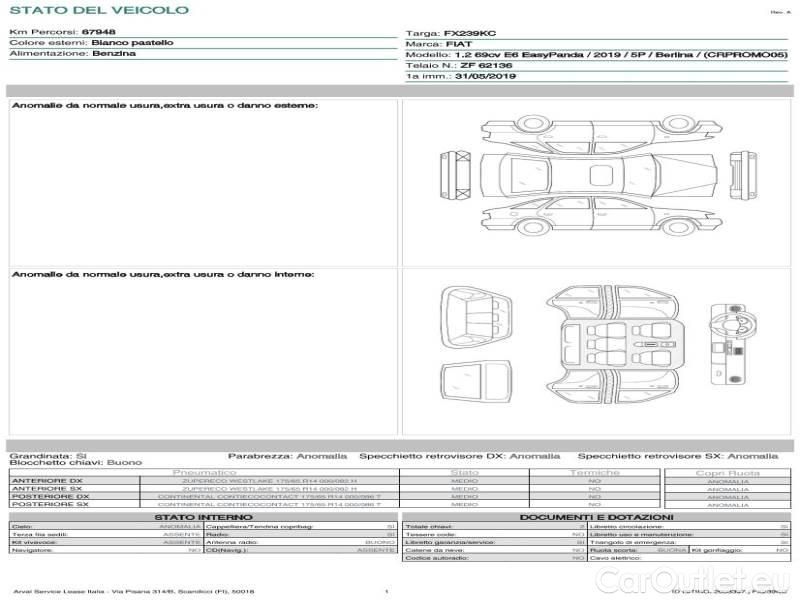Click the Pneumatico column header
The image size is (800, 600).
[x=204, y=472]
